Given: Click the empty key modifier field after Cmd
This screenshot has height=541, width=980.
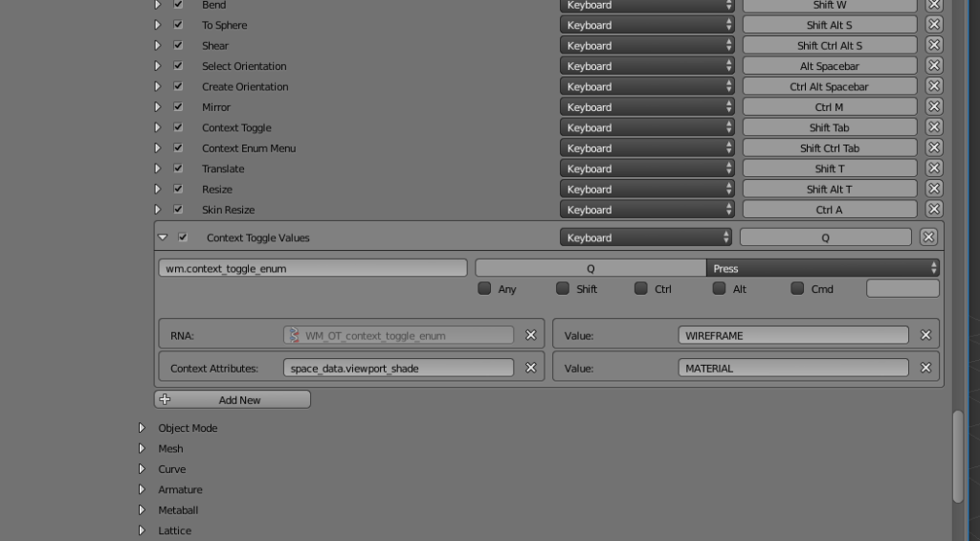Looking at the screenshot, I should [902, 288].
